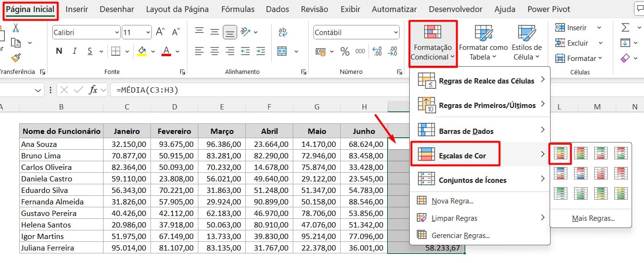
Task: Open Número group dialog launcher
Action: (400, 72)
